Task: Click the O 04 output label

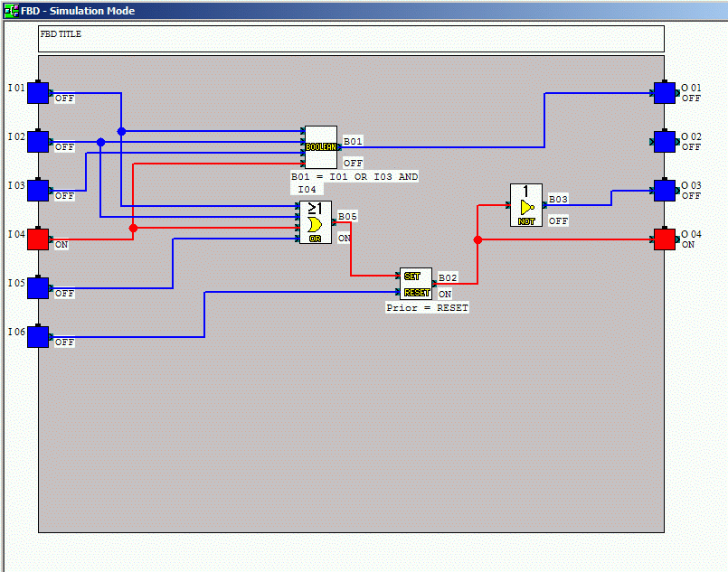Action: pyautogui.click(x=691, y=234)
